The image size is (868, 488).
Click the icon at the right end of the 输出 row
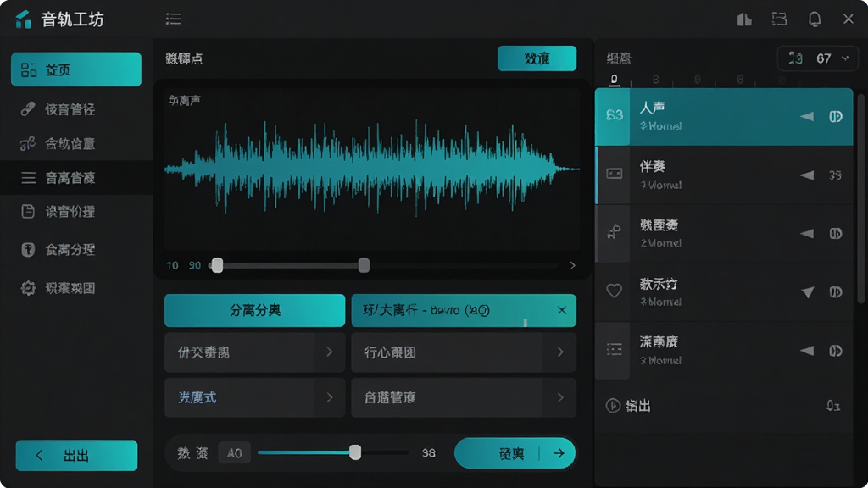(x=832, y=406)
